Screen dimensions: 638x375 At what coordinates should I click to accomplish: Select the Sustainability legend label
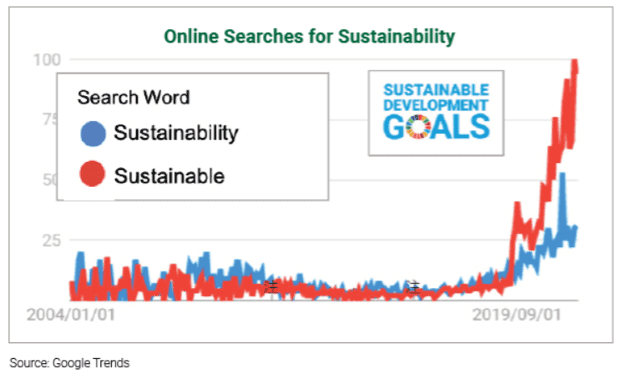coord(176,133)
